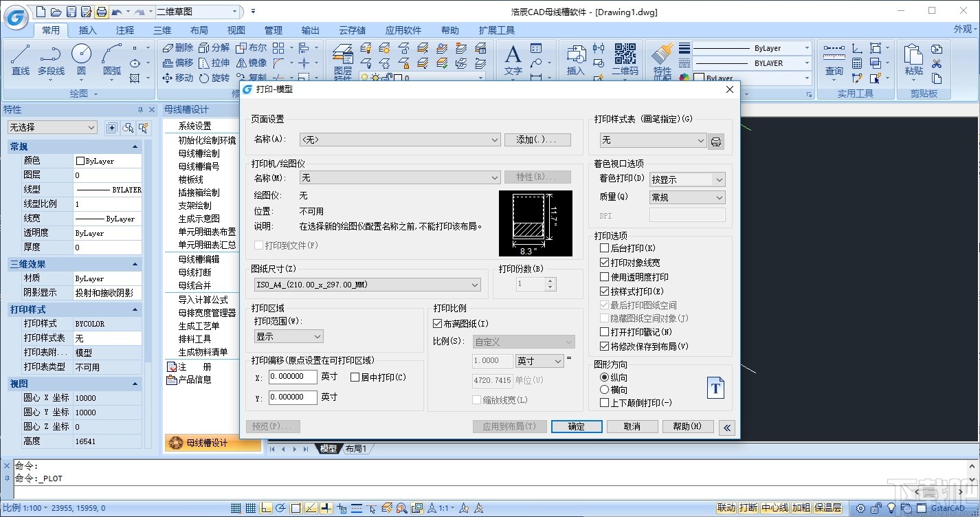Screen dimensions: 980x517
Task: Enable Plot stamp on (打开打印戳记)
Action: [x=605, y=333]
